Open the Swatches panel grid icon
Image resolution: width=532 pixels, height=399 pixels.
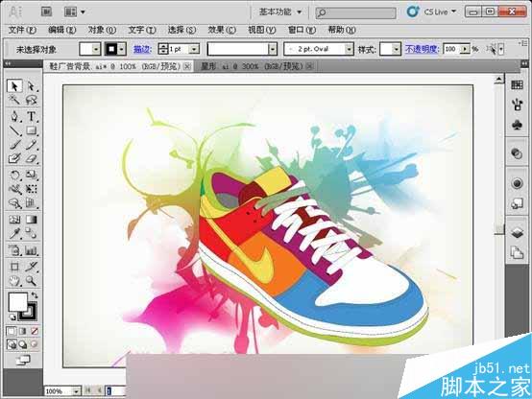click(x=517, y=84)
